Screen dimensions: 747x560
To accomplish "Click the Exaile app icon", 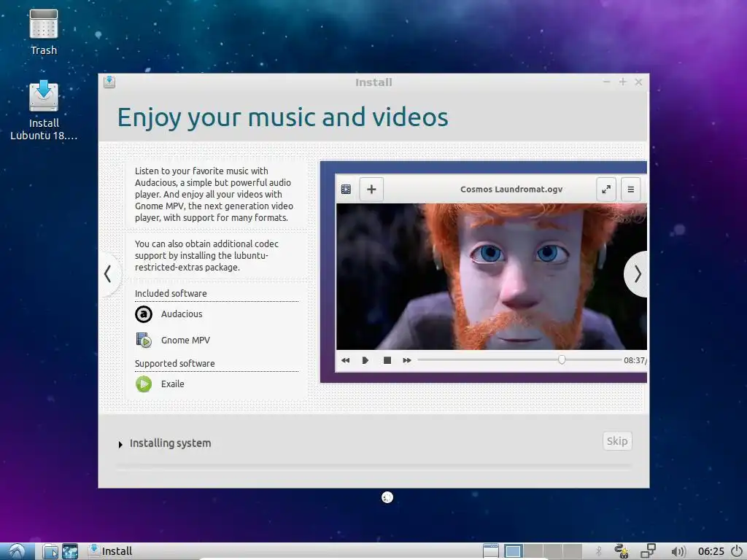I will 144,384.
